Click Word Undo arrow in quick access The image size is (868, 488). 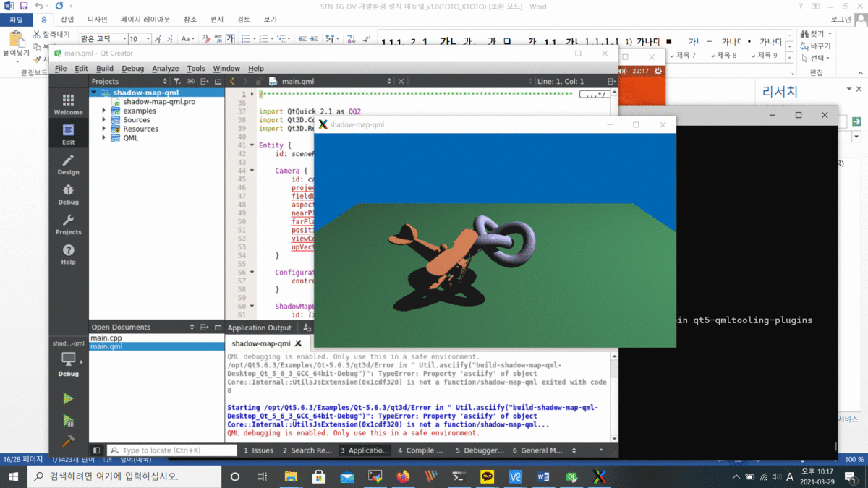tap(40, 6)
